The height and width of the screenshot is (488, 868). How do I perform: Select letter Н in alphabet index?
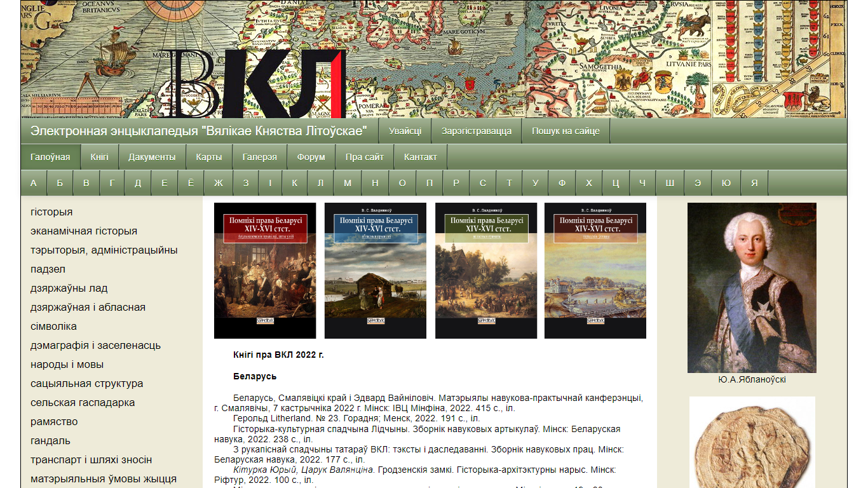click(375, 183)
